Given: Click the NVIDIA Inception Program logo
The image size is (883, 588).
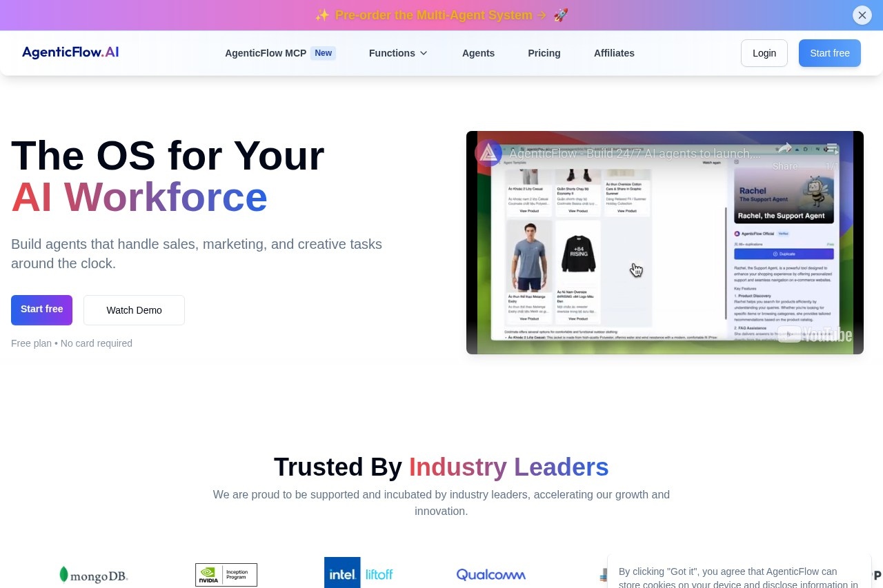Looking at the screenshot, I should 226,574.
